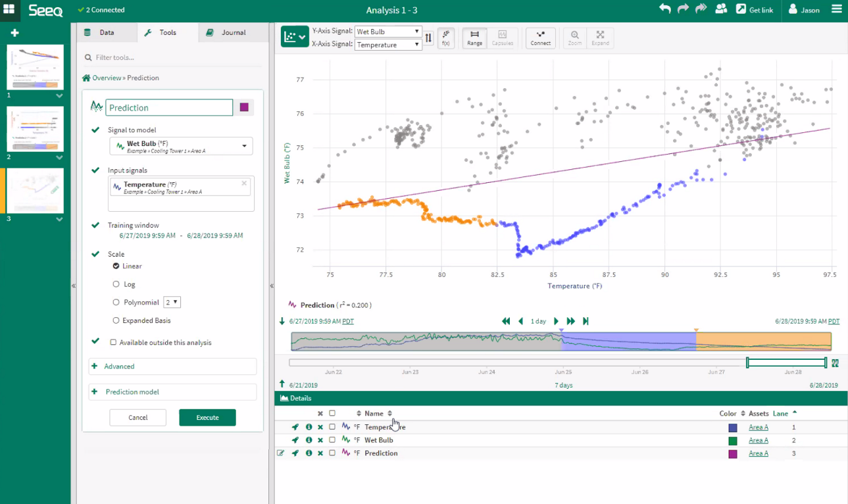The width and height of the screenshot is (848, 504).
Task: Add a new worksheet with plus icon
Action: pos(14,33)
